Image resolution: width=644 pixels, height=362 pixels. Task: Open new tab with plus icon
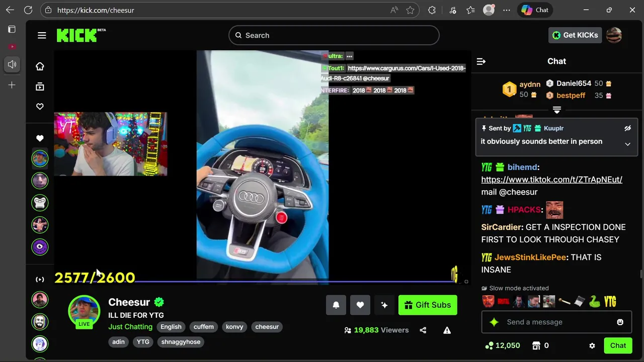(x=12, y=85)
